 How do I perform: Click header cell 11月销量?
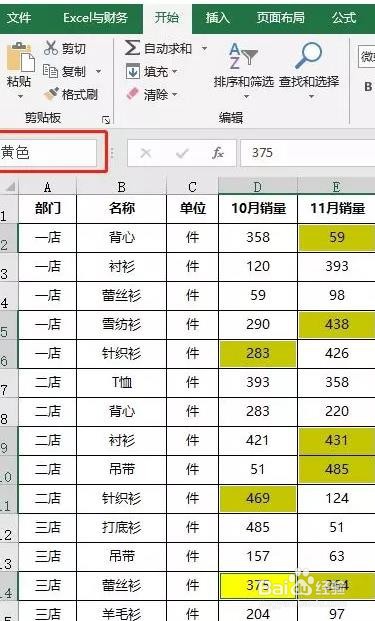point(337,209)
